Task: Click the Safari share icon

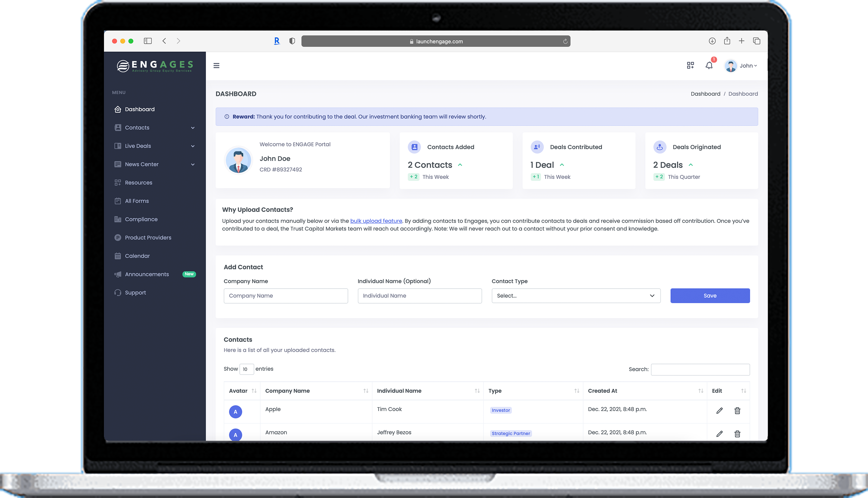Action: coord(727,41)
